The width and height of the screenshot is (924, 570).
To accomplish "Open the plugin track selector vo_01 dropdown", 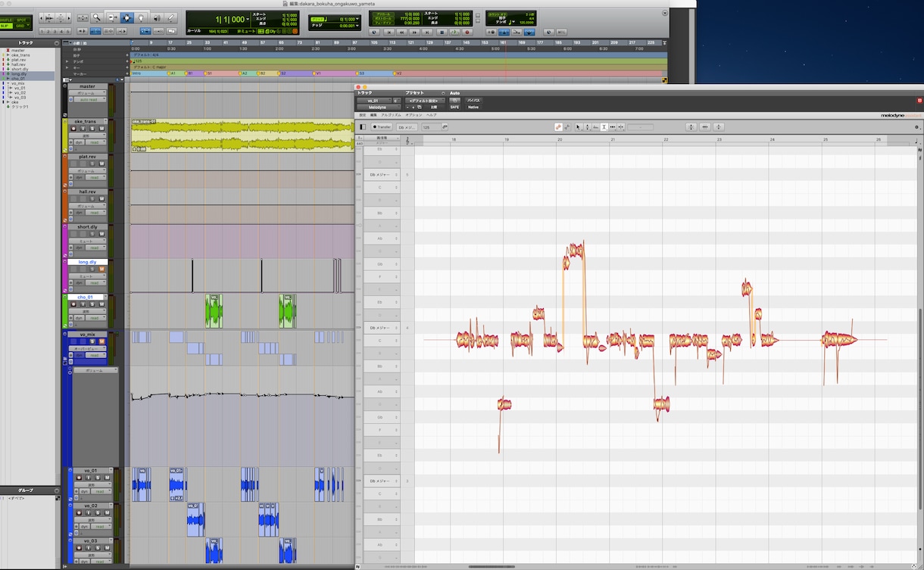I will (x=373, y=100).
